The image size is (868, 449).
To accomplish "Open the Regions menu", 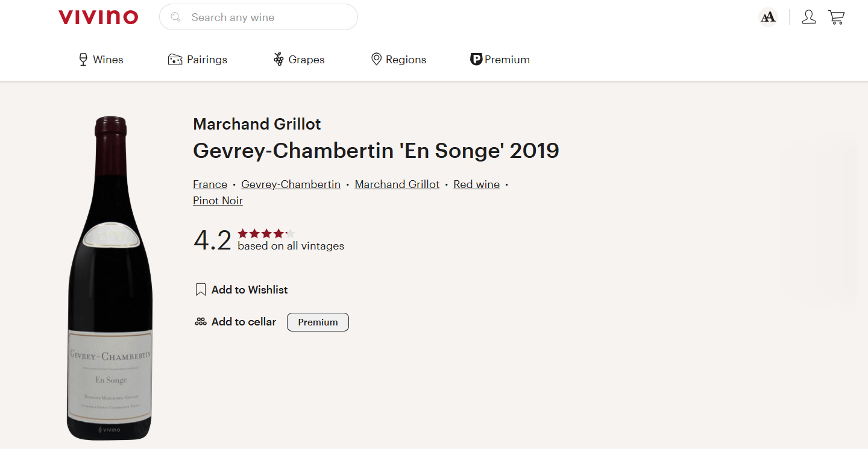I will (406, 60).
